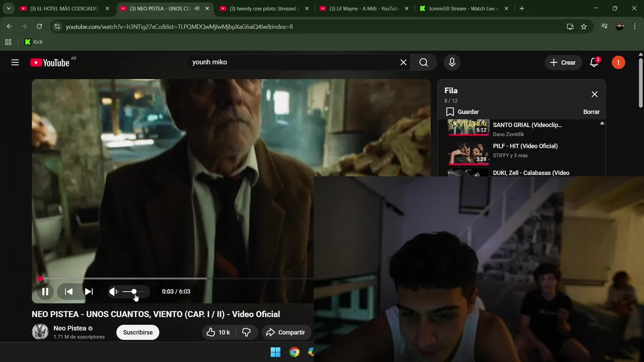Close the tommi50 Stream tab
The image size is (644, 362).
pyautogui.click(x=506, y=9)
